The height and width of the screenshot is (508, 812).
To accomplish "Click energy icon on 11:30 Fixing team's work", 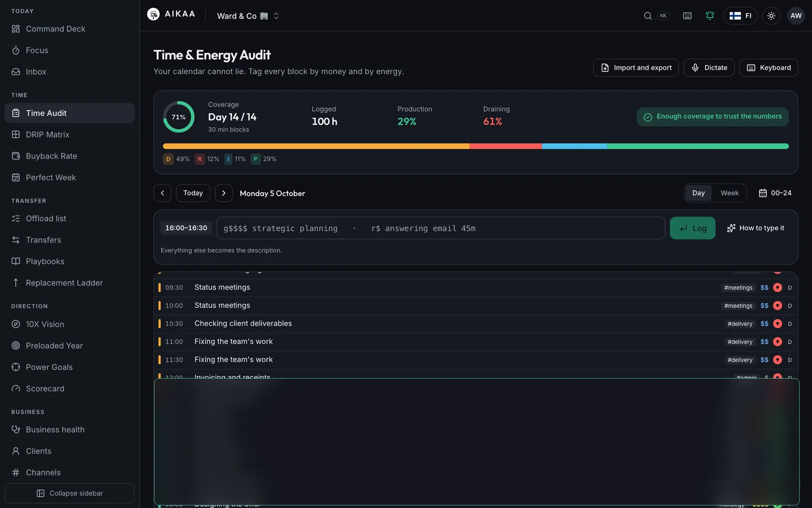I will [777, 360].
